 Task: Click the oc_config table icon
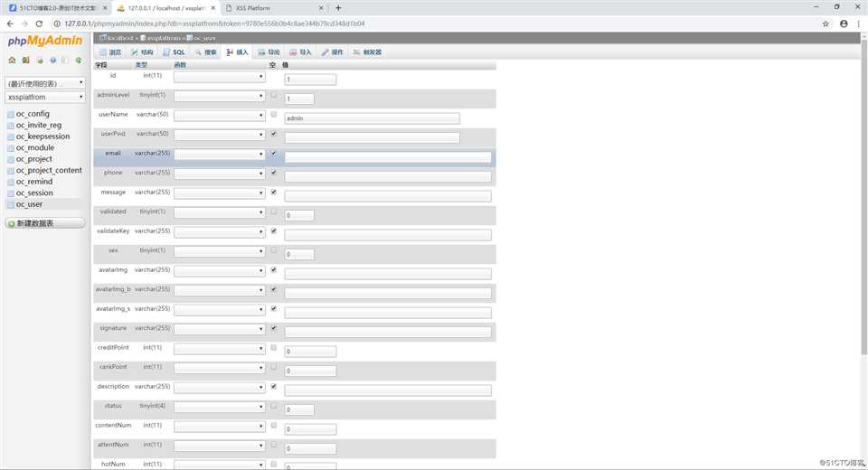[x=11, y=114]
